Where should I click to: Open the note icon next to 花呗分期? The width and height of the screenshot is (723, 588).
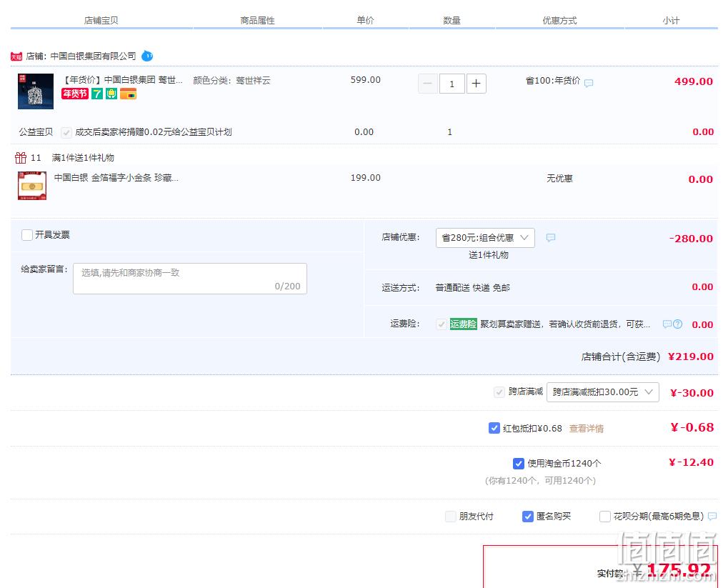712,516
